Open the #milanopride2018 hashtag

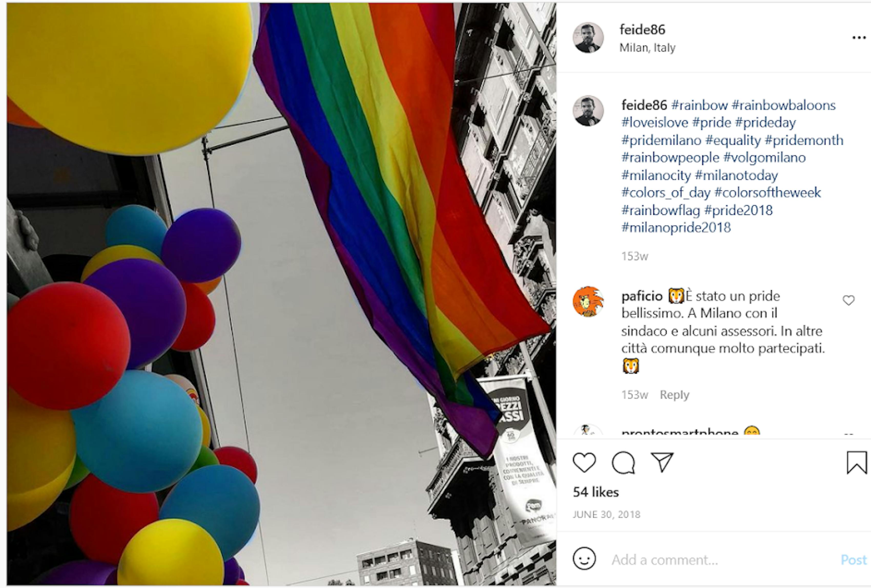(676, 227)
